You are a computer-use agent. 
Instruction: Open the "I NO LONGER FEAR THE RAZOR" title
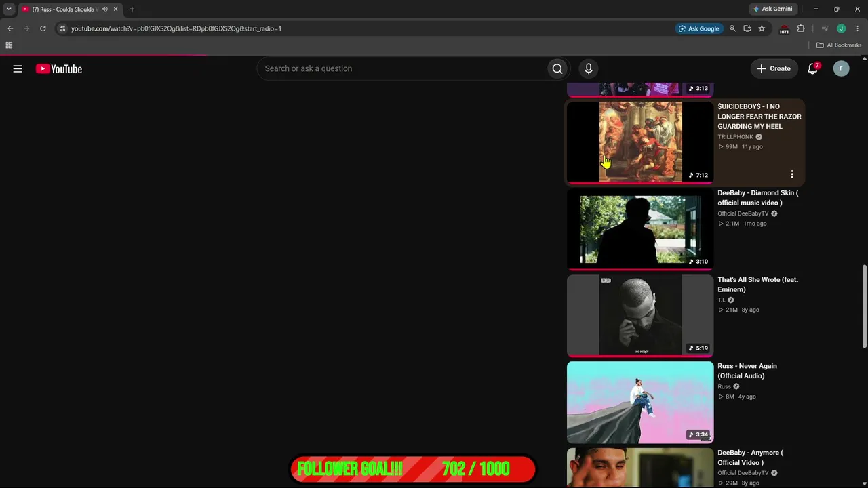pyautogui.click(x=759, y=117)
